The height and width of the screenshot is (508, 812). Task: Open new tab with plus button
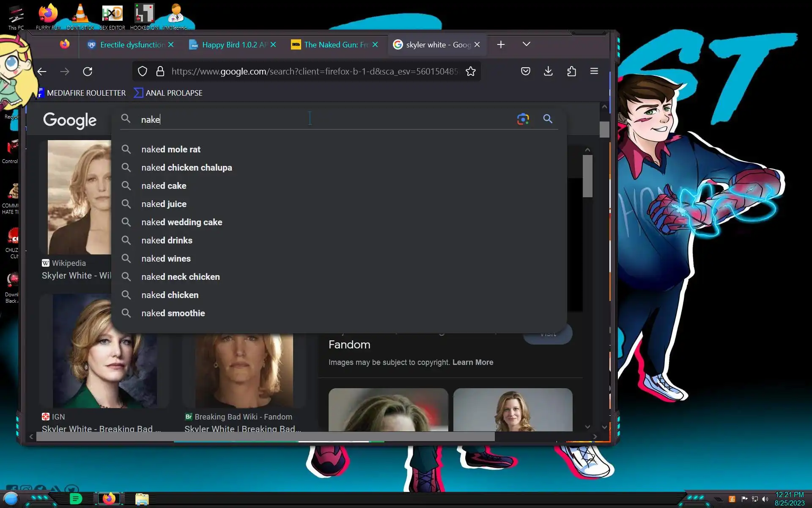[501, 44]
